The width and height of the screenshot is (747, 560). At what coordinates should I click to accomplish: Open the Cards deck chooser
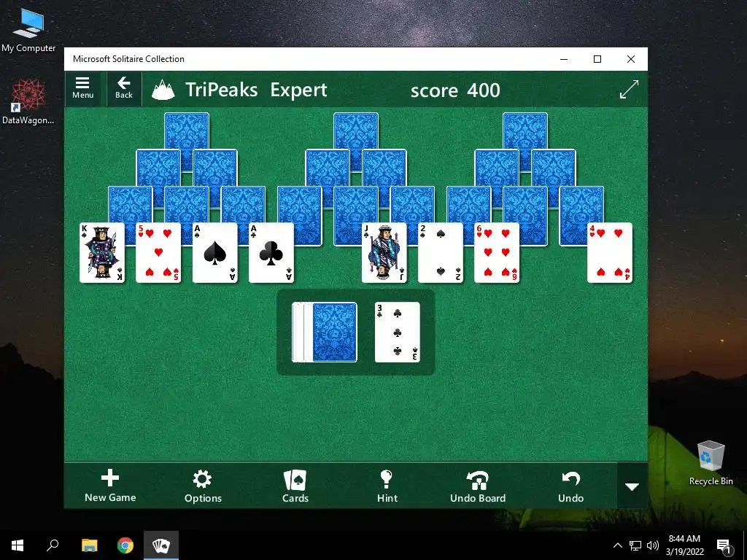click(x=295, y=486)
